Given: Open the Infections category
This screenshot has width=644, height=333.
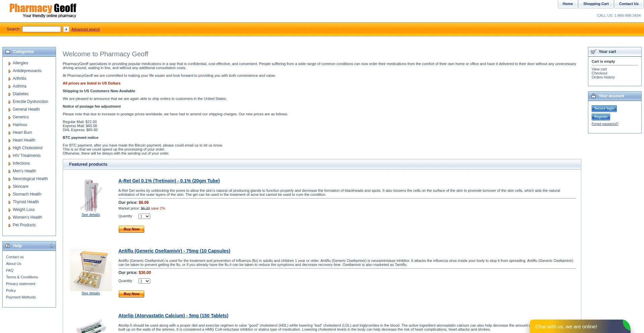Looking at the screenshot, I should 21,163.
